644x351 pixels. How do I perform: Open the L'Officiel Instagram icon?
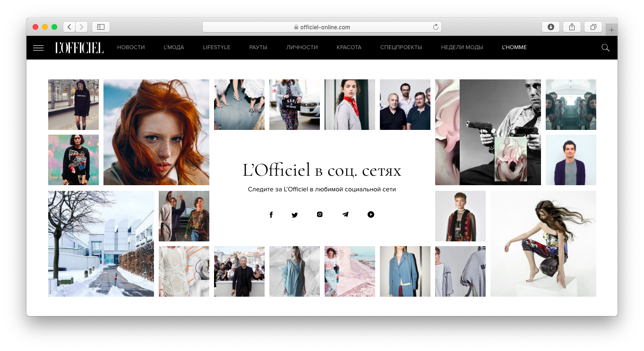320,214
